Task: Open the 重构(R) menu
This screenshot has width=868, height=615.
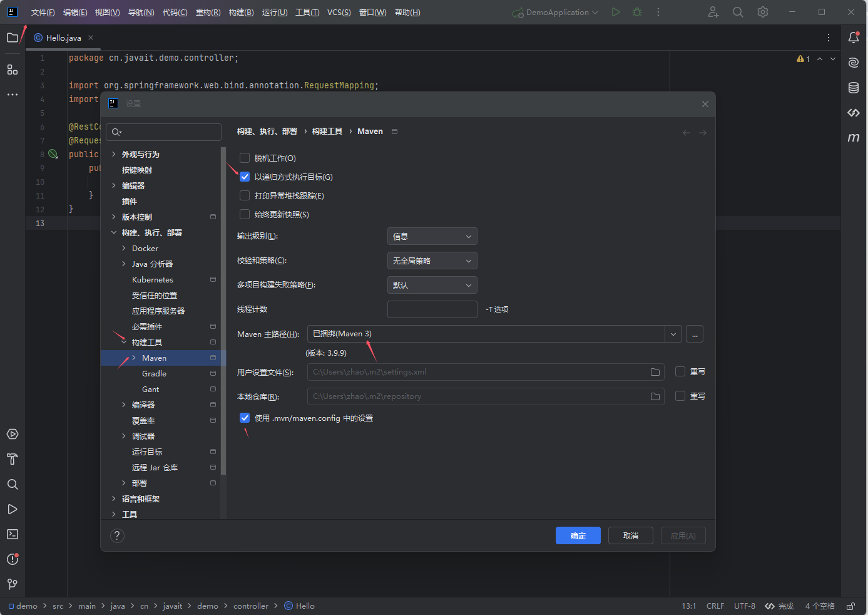Action: (x=208, y=13)
